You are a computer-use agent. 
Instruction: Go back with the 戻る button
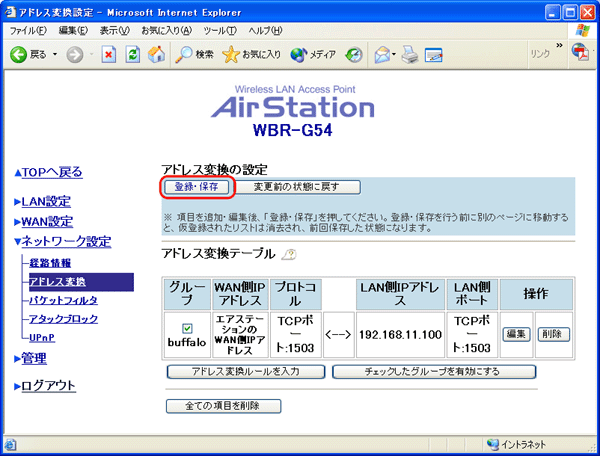click(x=28, y=55)
